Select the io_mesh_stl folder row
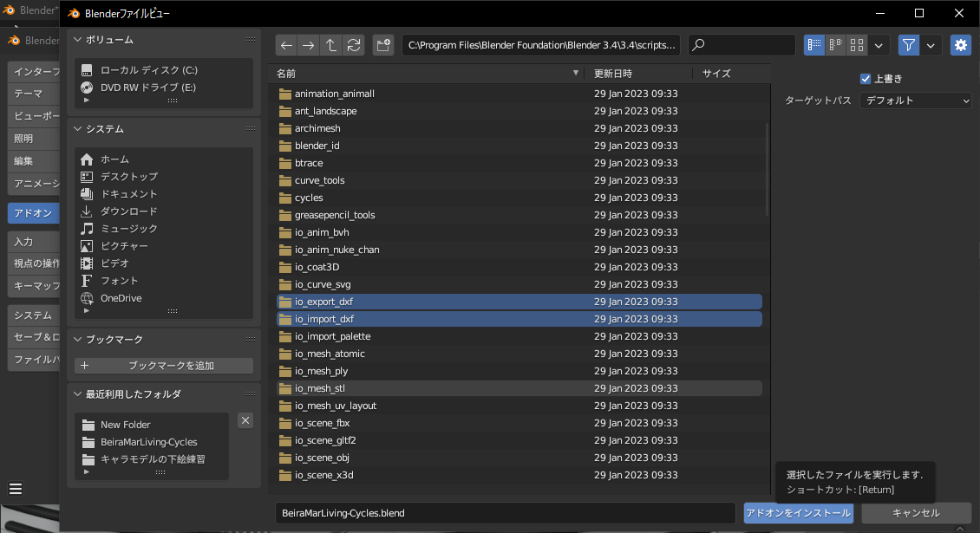Image resolution: width=980 pixels, height=533 pixels. coord(519,388)
